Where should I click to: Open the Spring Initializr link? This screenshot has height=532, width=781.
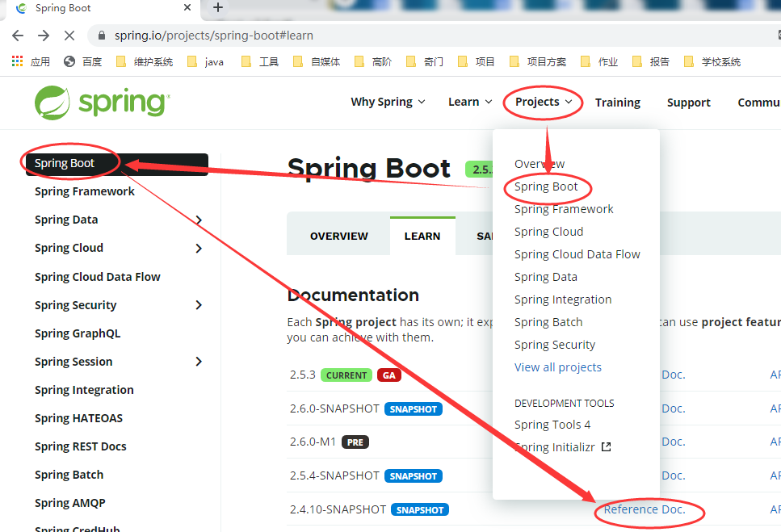(554, 447)
